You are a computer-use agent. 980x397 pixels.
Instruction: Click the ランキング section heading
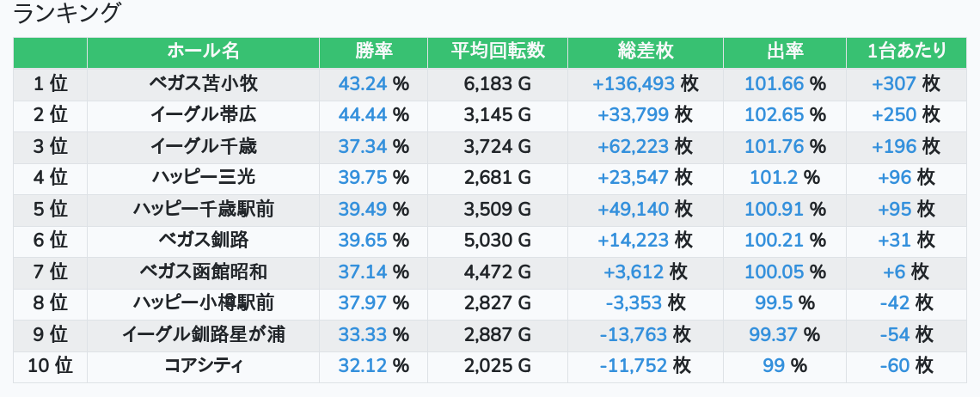(68, 14)
